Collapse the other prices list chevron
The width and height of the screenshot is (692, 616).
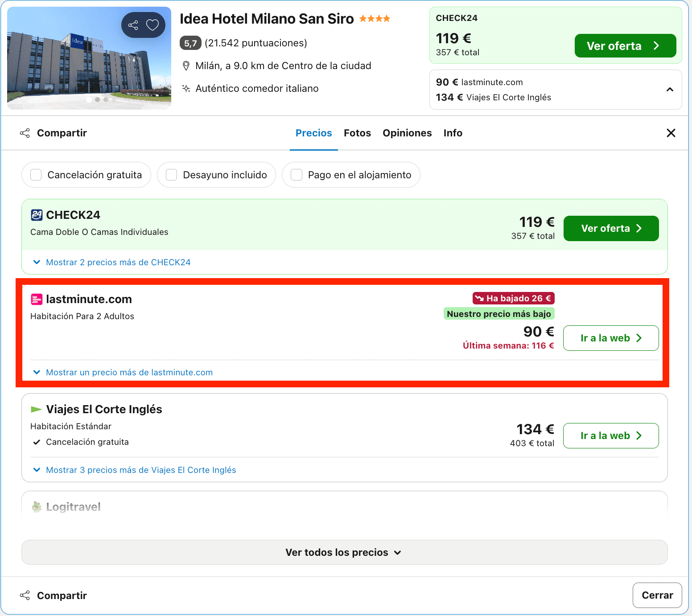pos(670,90)
